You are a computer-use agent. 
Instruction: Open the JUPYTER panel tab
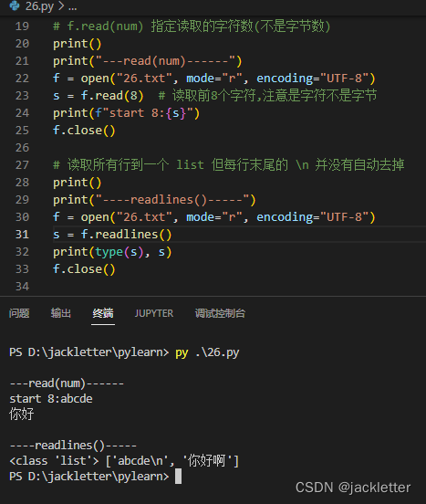pyautogui.click(x=154, y=313)
